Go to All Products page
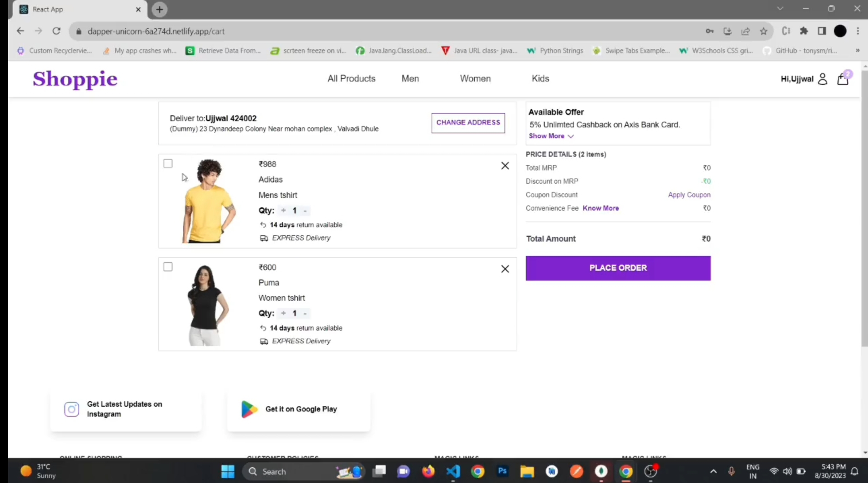Screen dimensions: 868x483 (351, 79)
